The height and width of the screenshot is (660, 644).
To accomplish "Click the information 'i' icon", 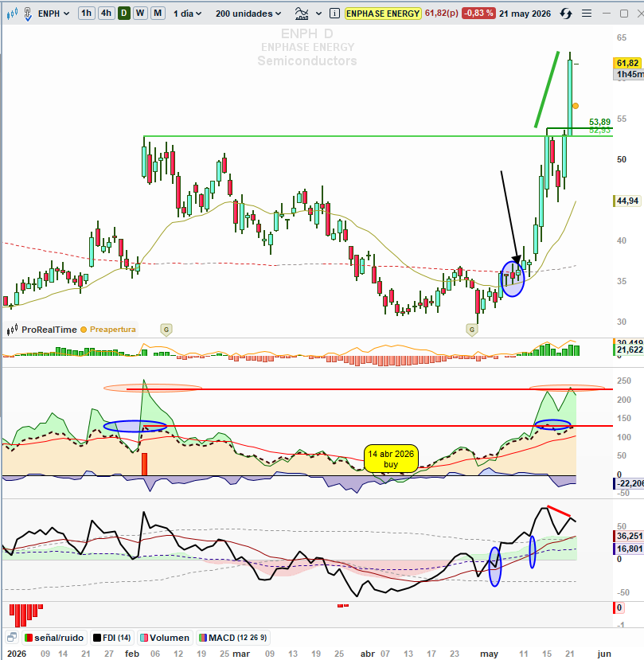I will [x=334, y=14].
